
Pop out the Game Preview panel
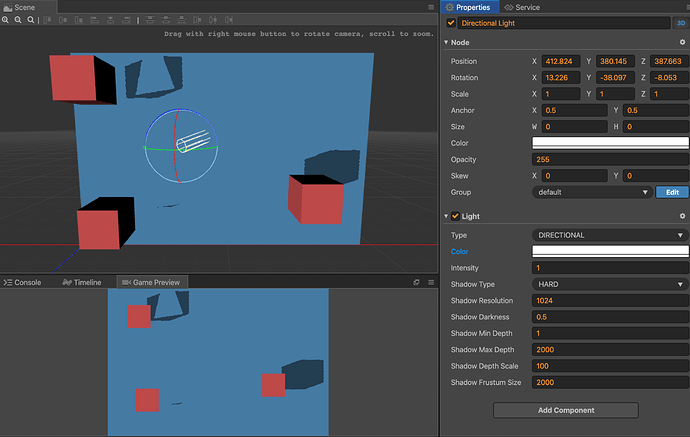tap(416, 283)
